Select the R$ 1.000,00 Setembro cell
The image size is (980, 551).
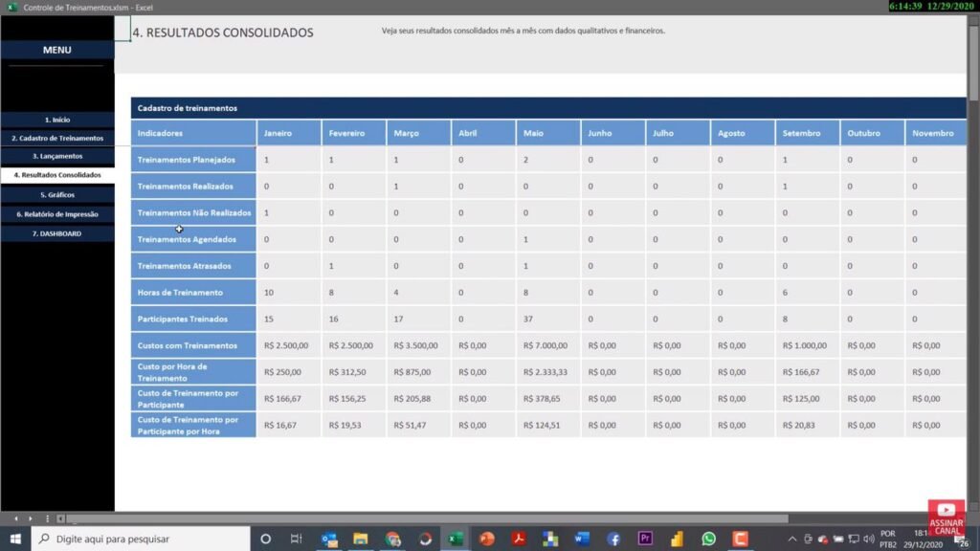(808, 345)
